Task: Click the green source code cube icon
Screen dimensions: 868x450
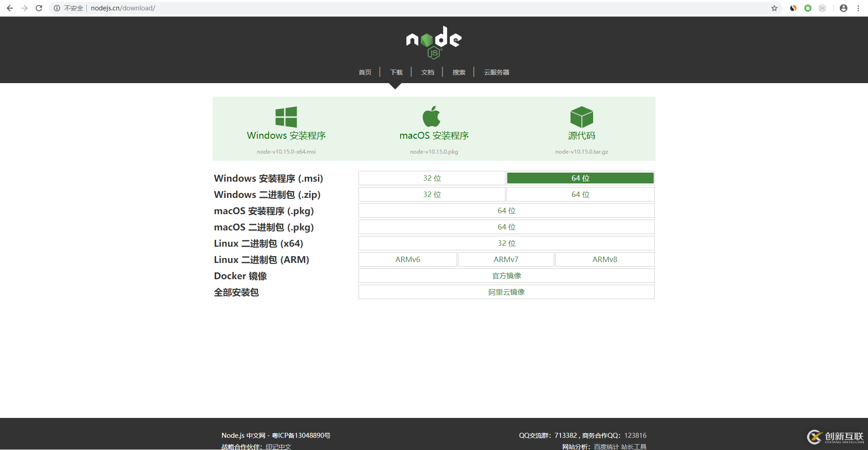Action: (582, 117)
